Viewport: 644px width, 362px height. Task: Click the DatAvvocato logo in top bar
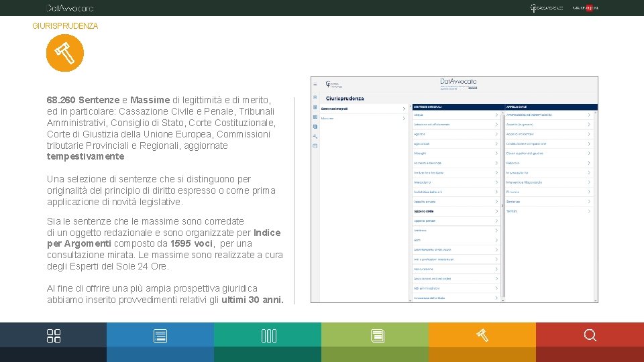pos(70,8)
